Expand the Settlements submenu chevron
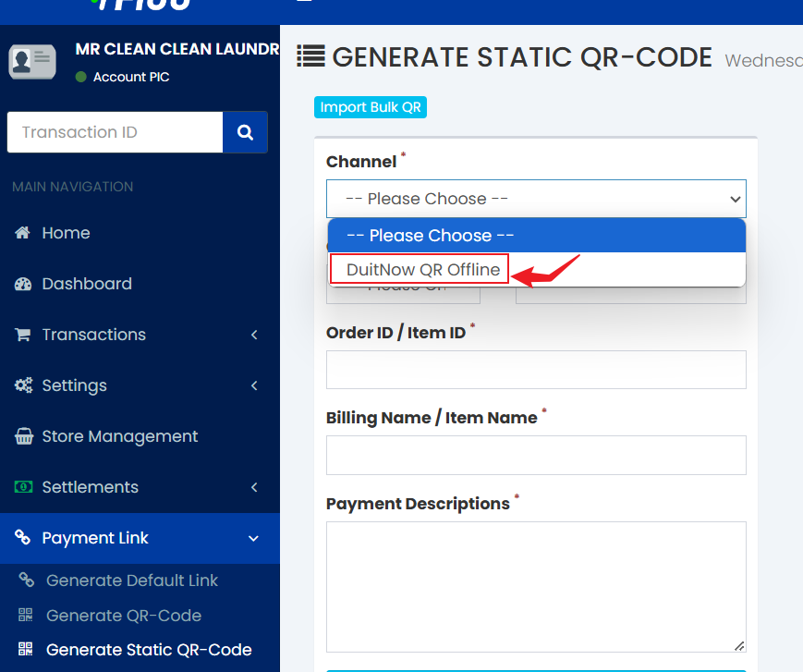The image size is (803, 672). (x=254, y=487)
